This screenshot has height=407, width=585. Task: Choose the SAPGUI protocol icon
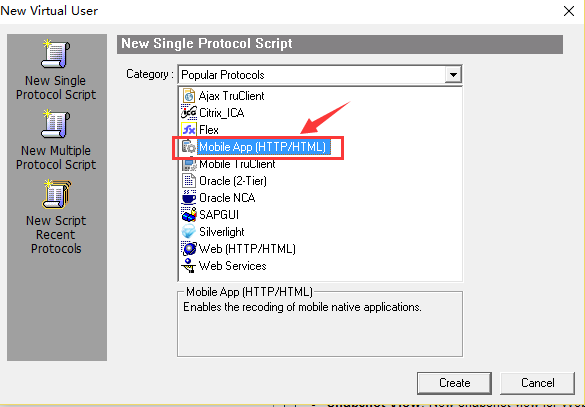189,215
